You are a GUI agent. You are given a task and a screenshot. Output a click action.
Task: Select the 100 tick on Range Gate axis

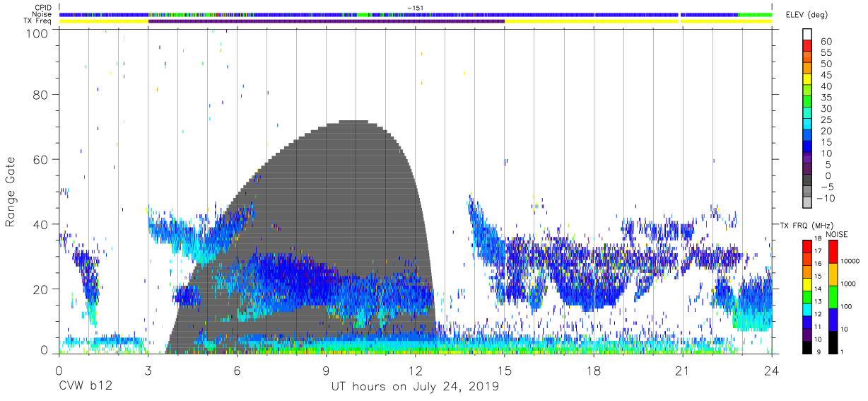(x=37, y=33)
